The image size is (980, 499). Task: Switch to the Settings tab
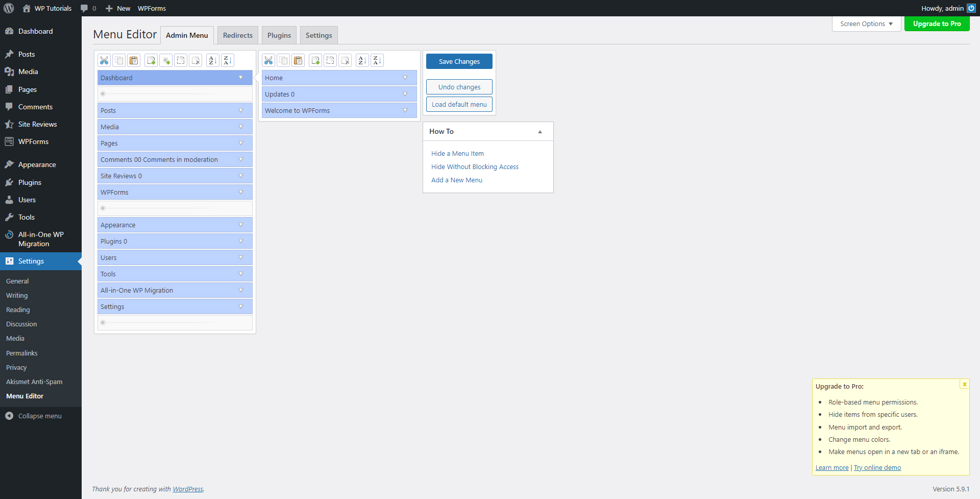[x=319, y=35]
